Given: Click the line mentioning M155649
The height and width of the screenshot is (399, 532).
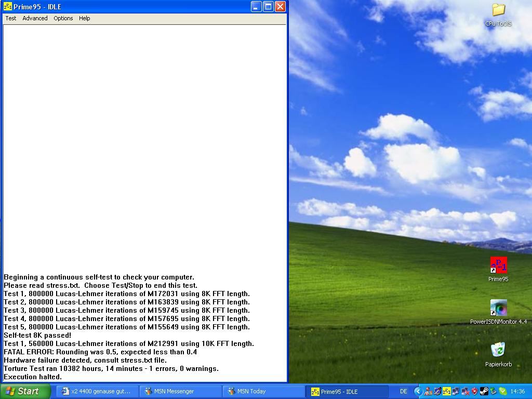Looking at the screenshot, I should click(x=127, y=327).
